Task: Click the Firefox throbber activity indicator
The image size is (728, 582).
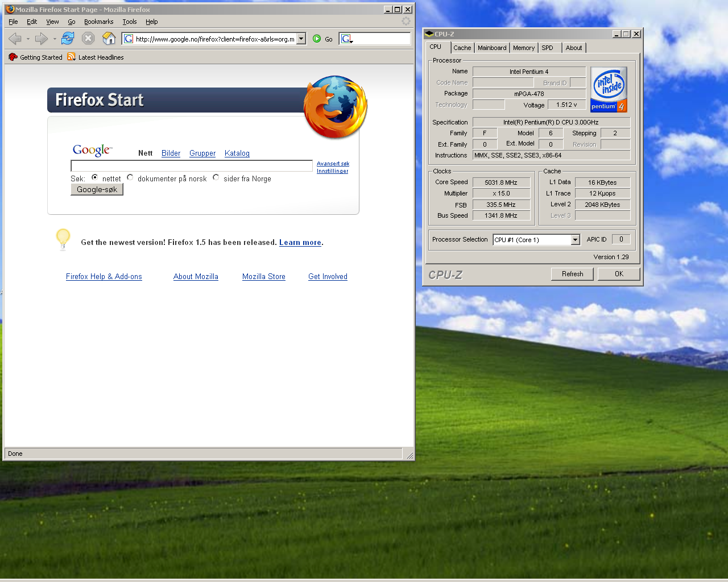Action: coord(406,21)
